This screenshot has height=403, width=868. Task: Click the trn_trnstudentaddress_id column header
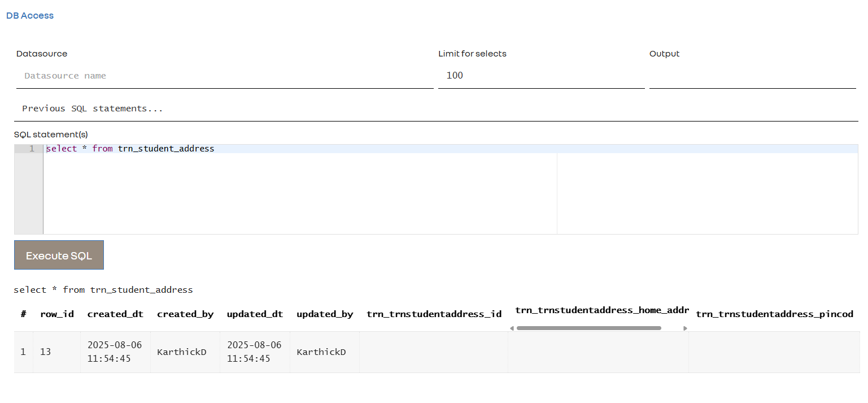coord(434,314)
